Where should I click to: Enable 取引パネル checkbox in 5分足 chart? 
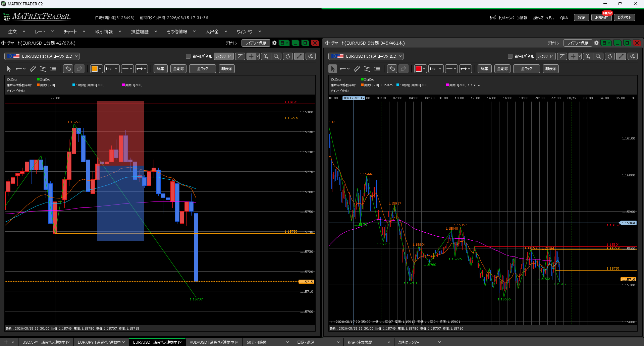click(x=510, y=56)
